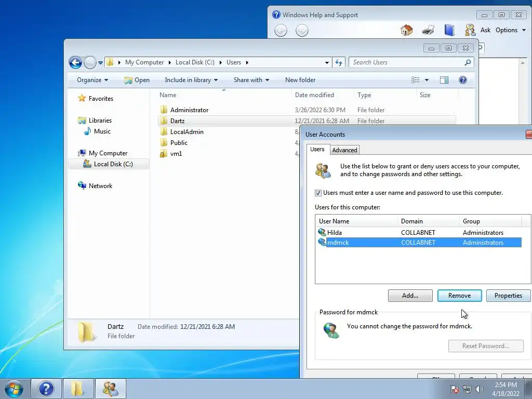This screenshot has height=399, width=532.
Task: Go forward in Windows Help and Support
Action: [302, 31]
